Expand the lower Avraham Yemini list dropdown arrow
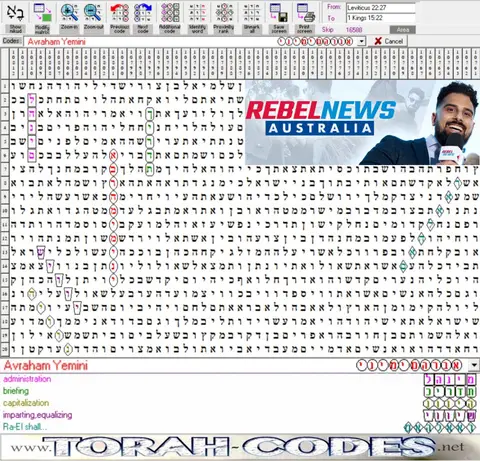Image resolution: width=480 pixels, height=461 pixels. pos(474,365)
